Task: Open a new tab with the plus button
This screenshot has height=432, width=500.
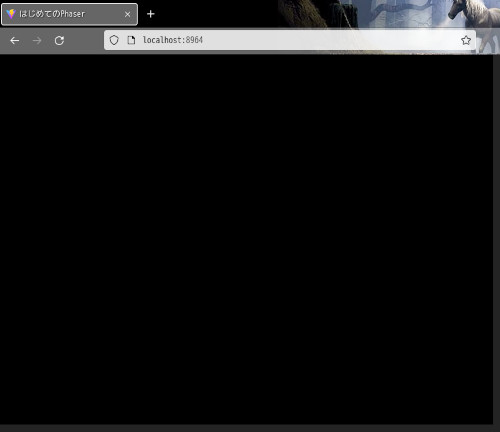Action: [x=151, y=14]
